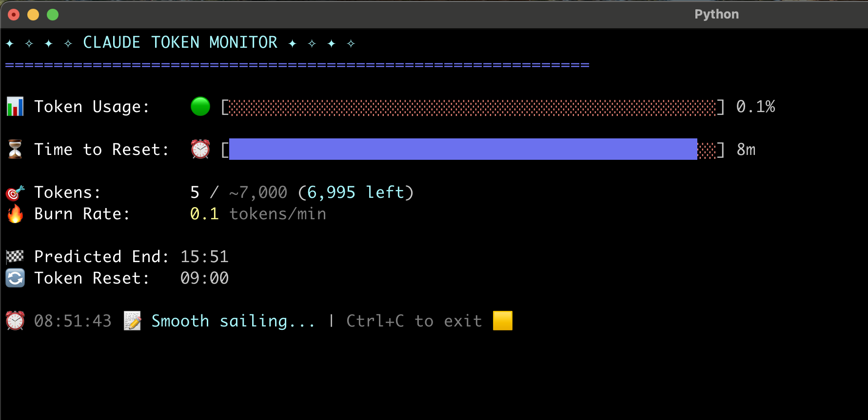Click the refresh arrows icon beside Token Reset
868x420 pixels.
(15, 278)
